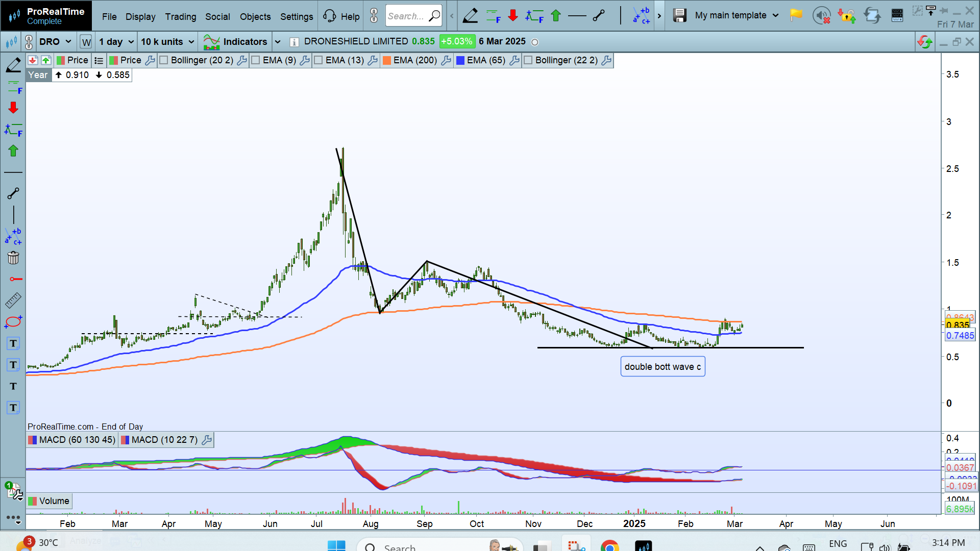980x551 pixels.
Task: Select the red horizontal ray tool
Action: [15, 279]
